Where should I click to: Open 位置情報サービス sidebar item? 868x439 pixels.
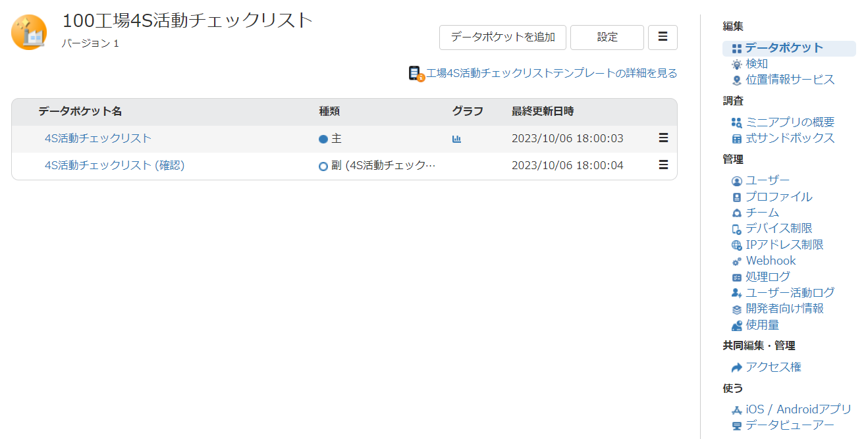(x=790, y=80)
